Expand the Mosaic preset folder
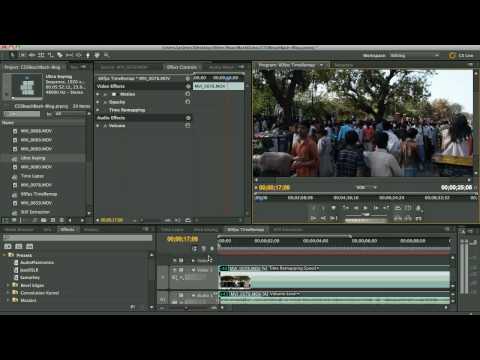Viewport: 480px width, 360px height. (x=8, y=300)
